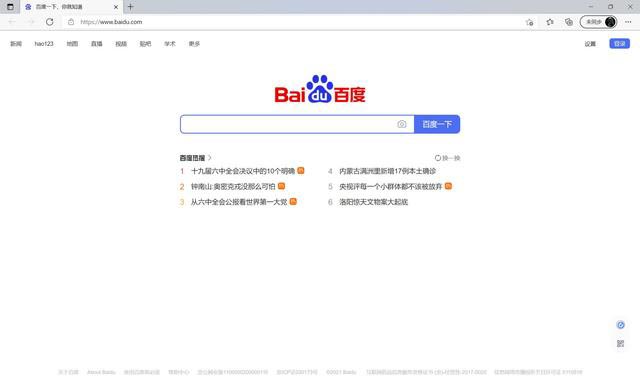Click the blue 登录 login button
Screen dimensions: 640x380
pyautogui.click(x=620, y=44)
